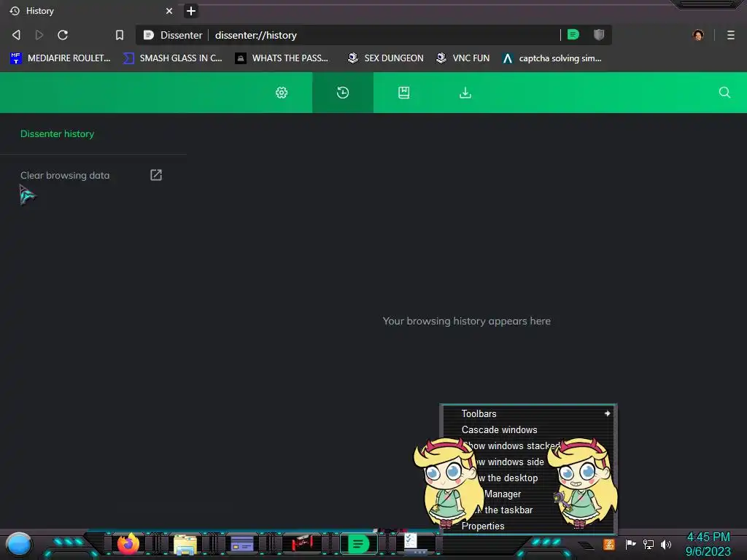This screenshot has height=560, width=747.
Task: Open the volume speaker tray icon
Action: [666, 544]
